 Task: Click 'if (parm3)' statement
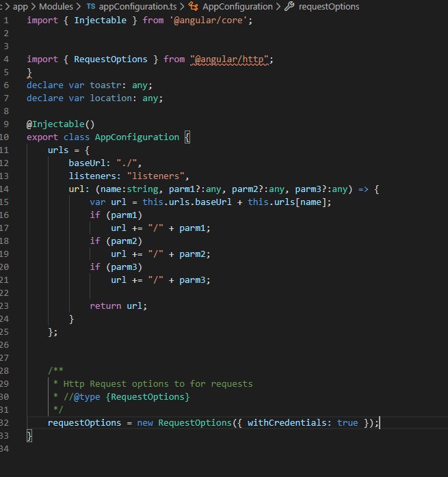pos(116,267)
